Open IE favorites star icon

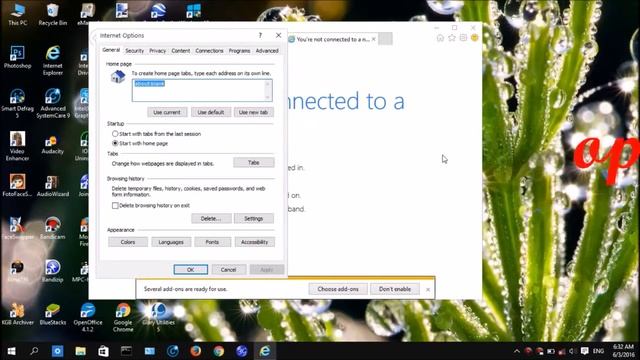pos(452,38)
